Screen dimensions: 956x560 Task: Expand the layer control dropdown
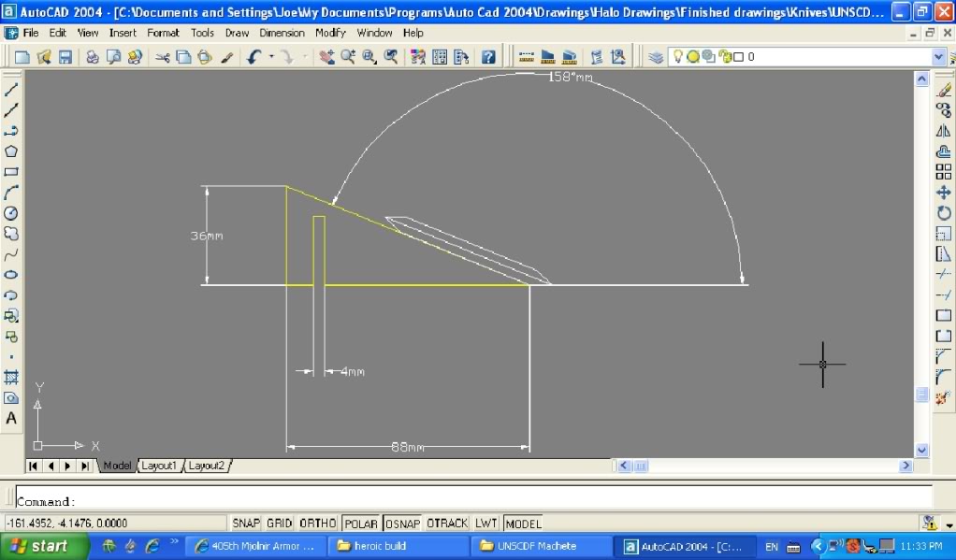click(x=938, y=57)
